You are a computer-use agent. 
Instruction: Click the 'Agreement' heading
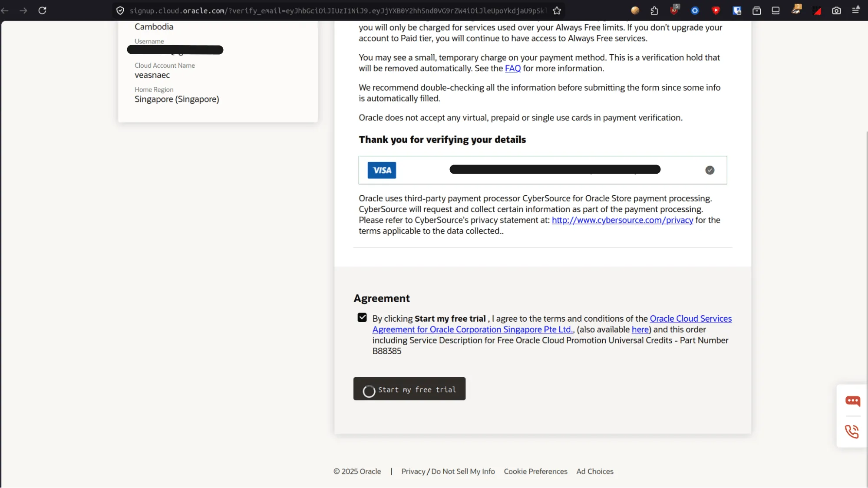(x=381, y=298)
